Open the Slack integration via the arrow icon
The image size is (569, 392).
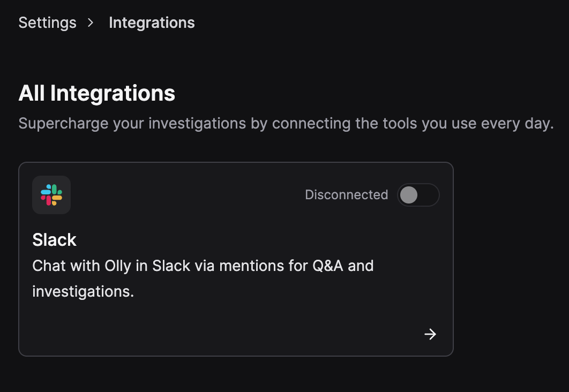point(430,334)
